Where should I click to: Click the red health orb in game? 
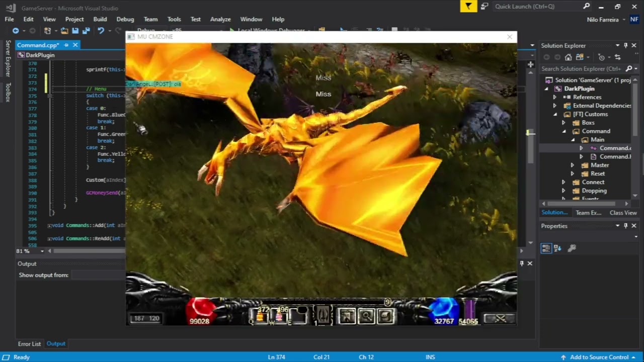tap(201, 310)
